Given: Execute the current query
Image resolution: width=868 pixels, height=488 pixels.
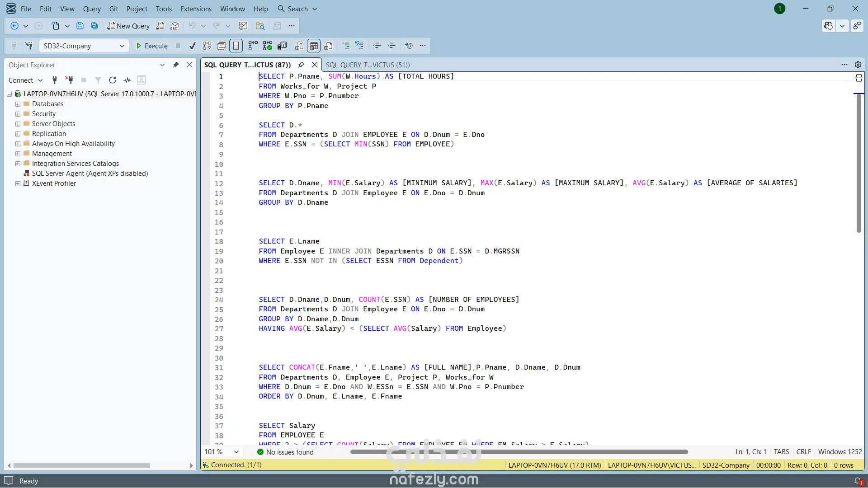Looking at the screenshot, I should 152,46.
